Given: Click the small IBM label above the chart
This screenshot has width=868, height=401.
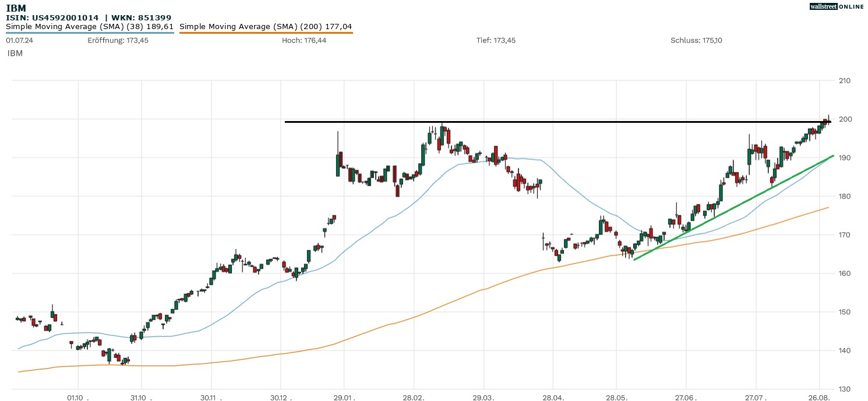Looking at the screenshot, I should point(15,54).
